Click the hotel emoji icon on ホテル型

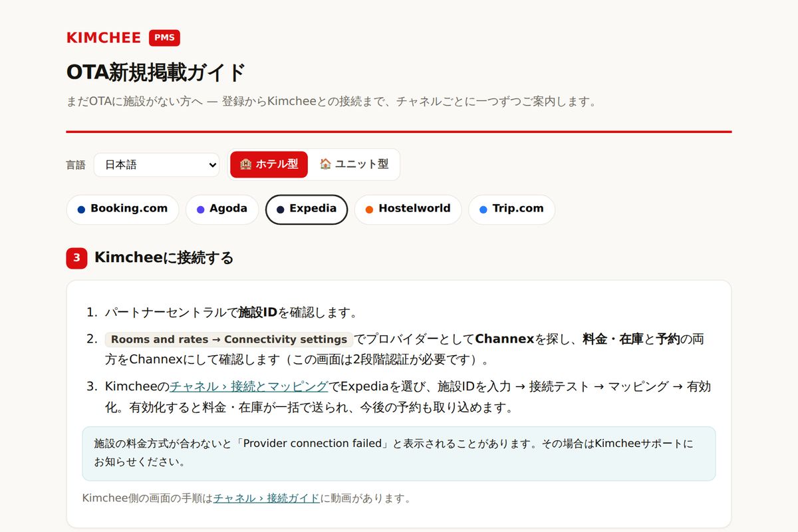pyautogui.click(x=245, y=164)
